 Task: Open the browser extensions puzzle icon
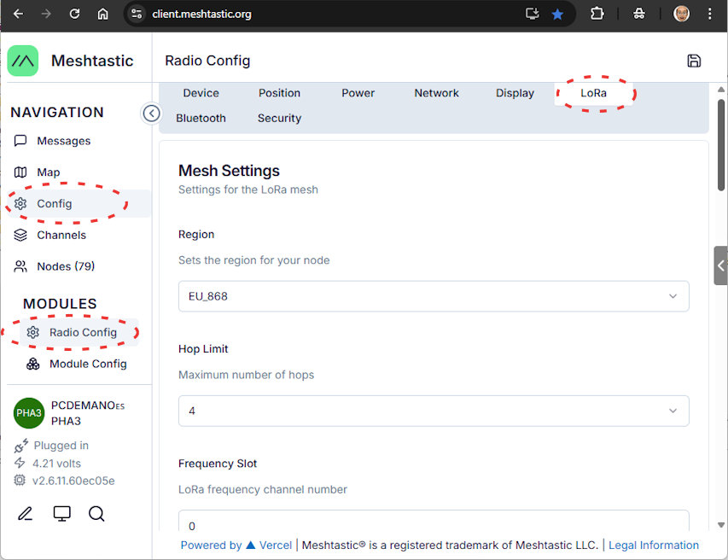[597, 14]
